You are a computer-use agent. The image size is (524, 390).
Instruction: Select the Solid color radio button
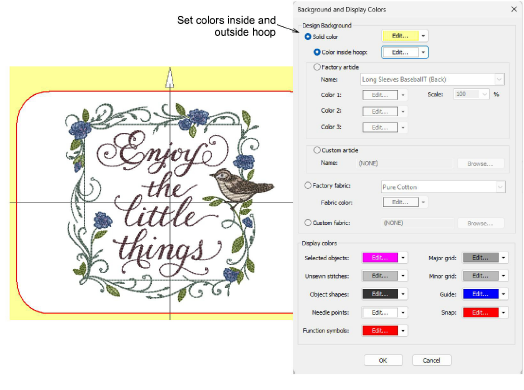tap(308, 36)
